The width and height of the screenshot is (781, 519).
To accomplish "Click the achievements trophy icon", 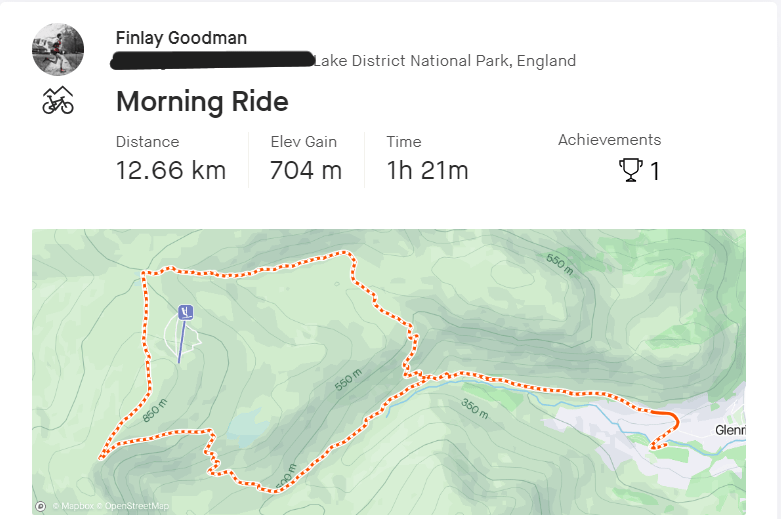I will click(x=631, y=171).
